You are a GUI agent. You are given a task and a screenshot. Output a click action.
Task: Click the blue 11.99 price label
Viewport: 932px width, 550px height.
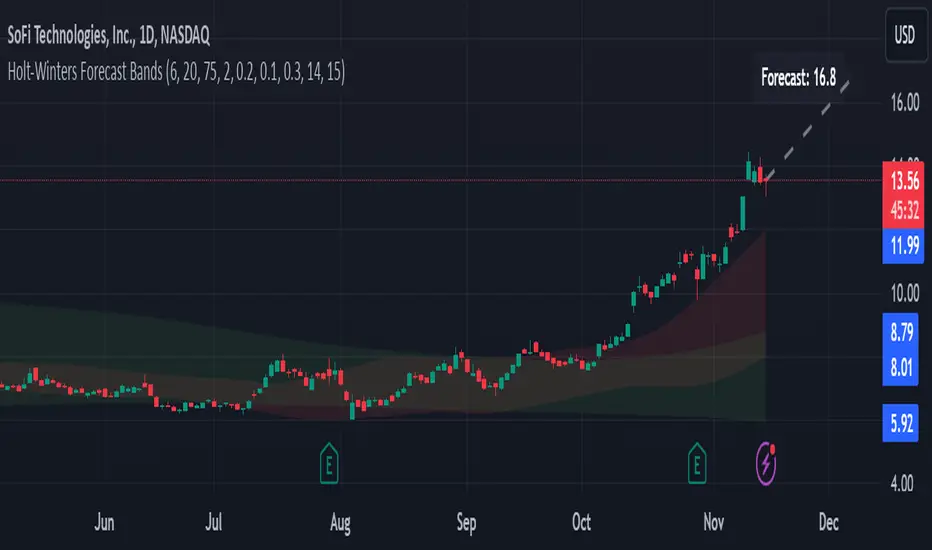point(904,245)
